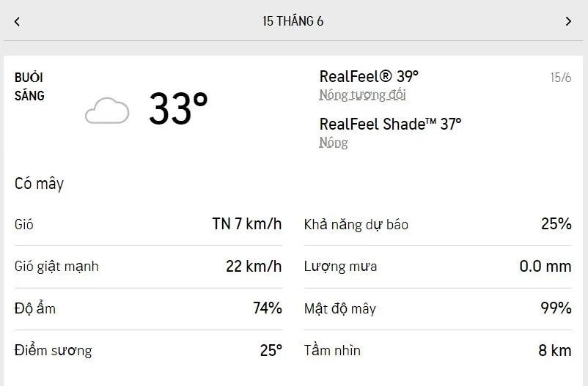Select the BUỔI SÁNG heading
Screen dimensions: 588x386
[30, 86]
